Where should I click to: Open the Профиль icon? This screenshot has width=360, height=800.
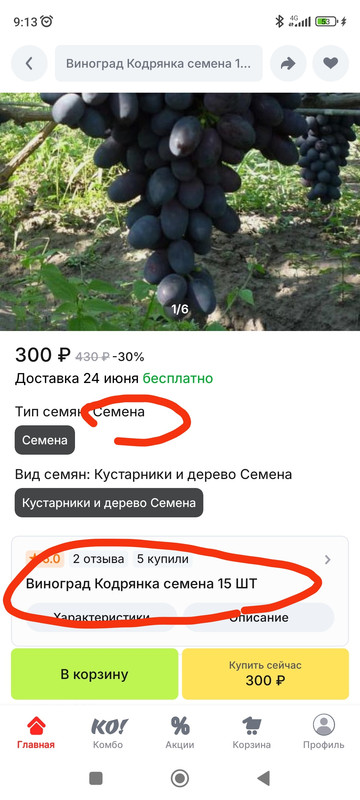point(324,732)
